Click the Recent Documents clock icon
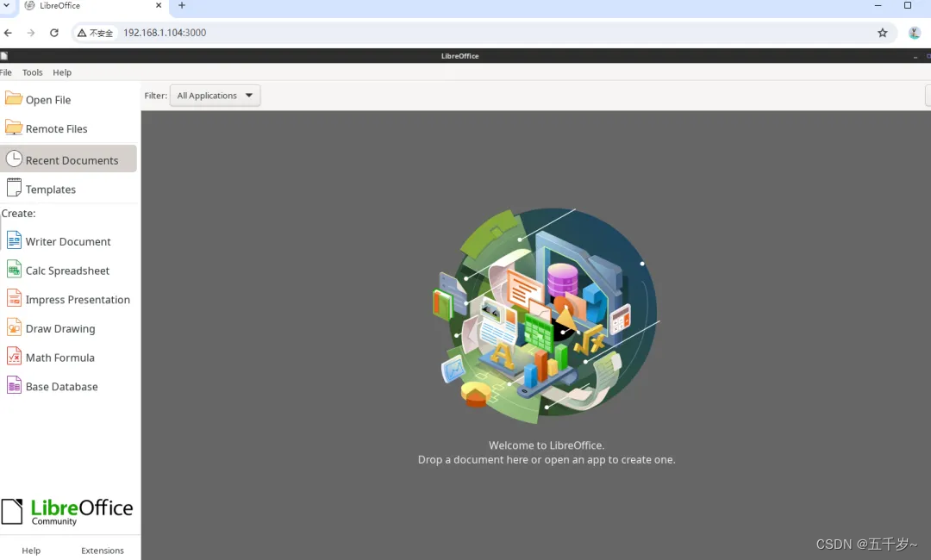 pos(14,159)
